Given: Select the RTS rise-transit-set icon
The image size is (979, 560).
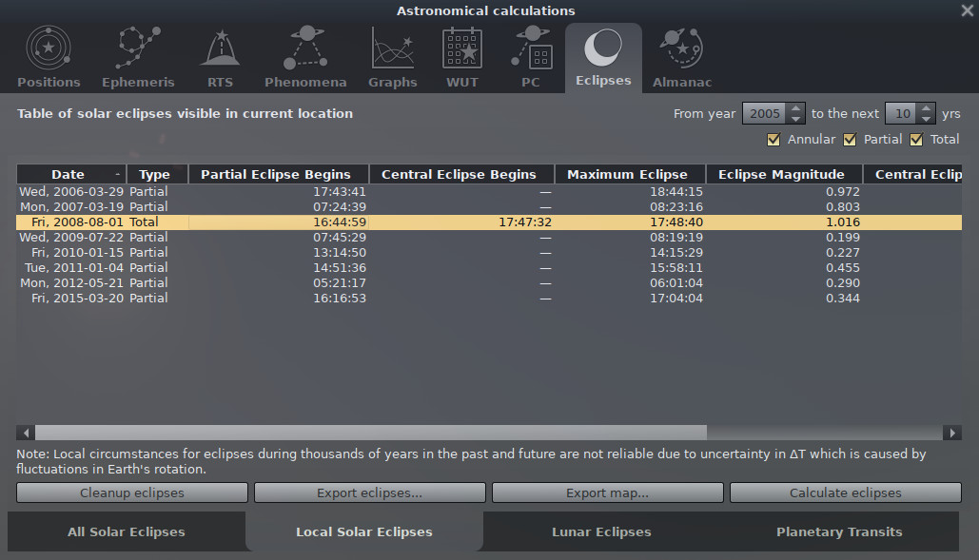Looking at the screenshot, I should click(x=220, y=48).
